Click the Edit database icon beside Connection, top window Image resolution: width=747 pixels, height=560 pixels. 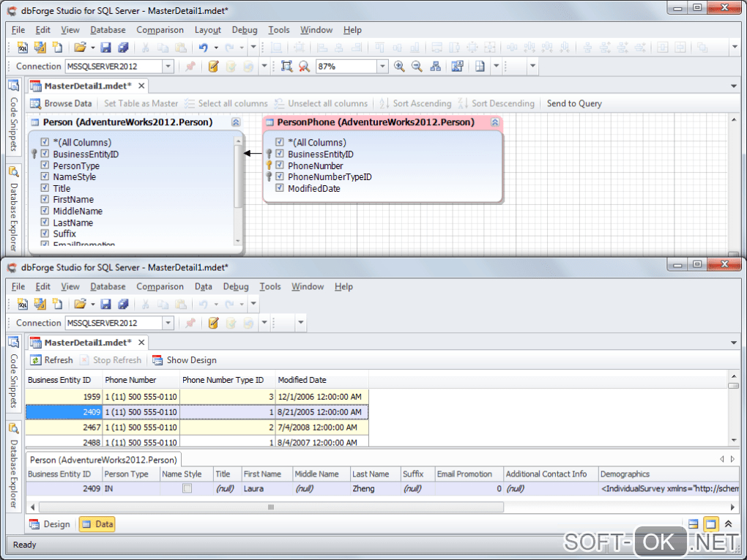[x=213, y=67]
